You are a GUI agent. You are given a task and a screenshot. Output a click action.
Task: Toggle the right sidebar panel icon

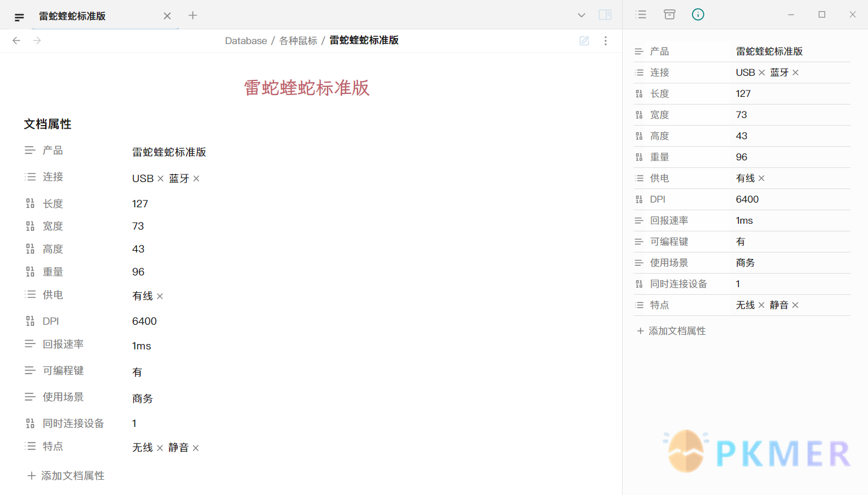605,15
